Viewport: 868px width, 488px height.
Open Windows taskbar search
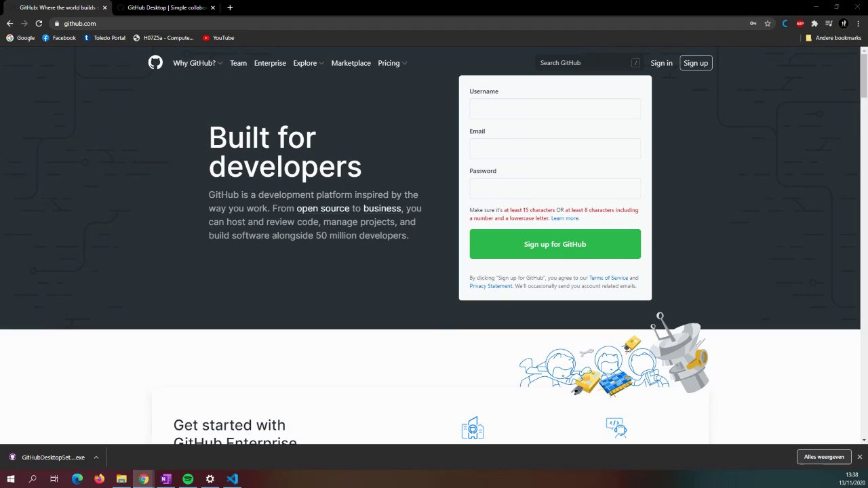[x=33, y=479]
